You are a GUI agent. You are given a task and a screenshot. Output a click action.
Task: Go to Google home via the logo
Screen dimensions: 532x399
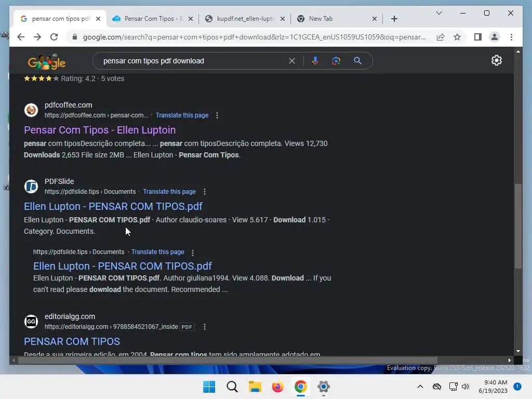[x=46, y=61]
